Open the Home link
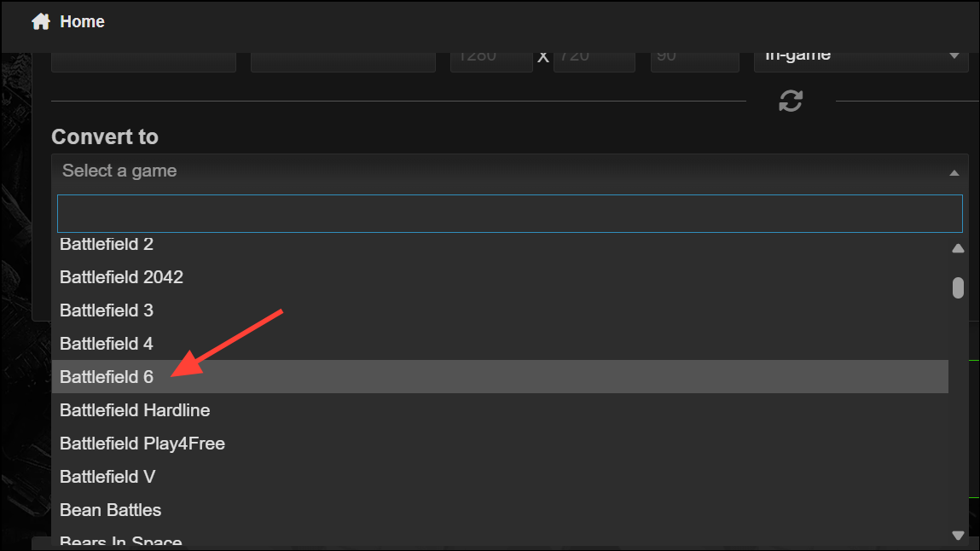Image resolution: width=980 pixels, height=551 pixels. (82, 21)
